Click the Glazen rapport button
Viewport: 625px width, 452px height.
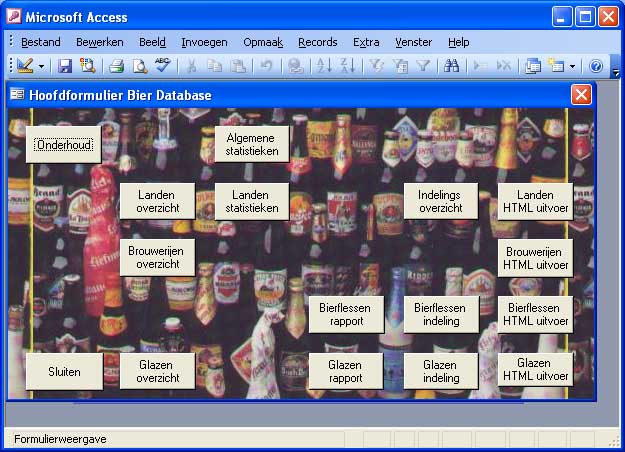point(346,371)
